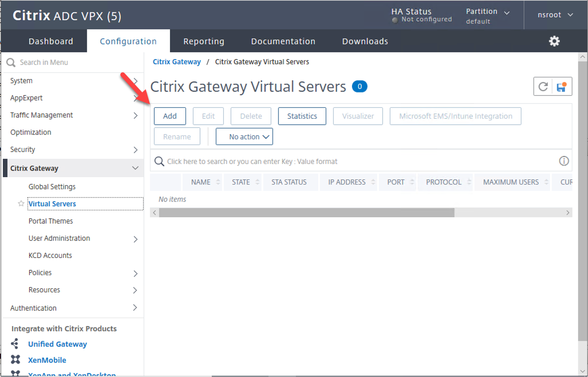Open Optimization in the menu
The image size is (588, 377).
click(31, 132)
